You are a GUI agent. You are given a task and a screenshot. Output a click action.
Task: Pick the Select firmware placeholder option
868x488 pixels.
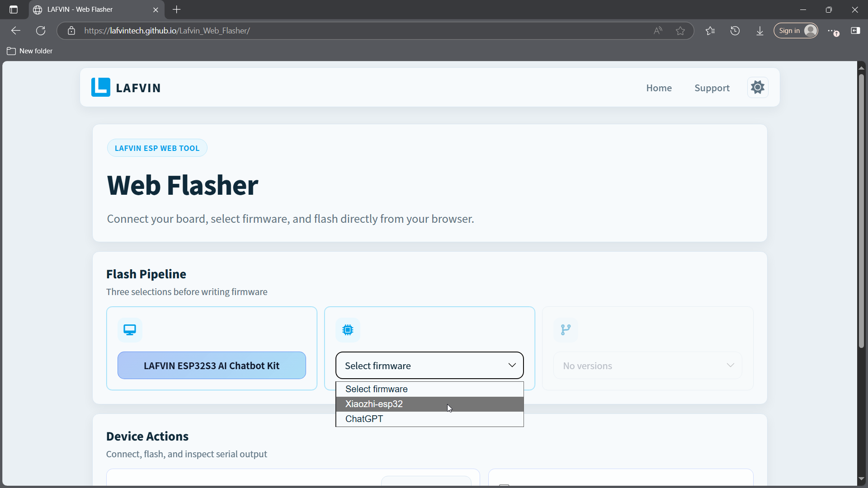[429, 389]
